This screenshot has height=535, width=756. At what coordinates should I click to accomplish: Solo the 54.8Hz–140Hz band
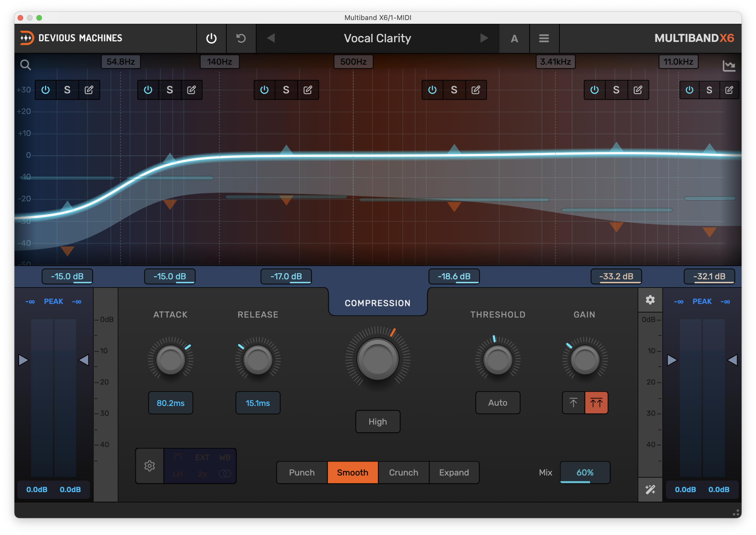(x=170, y=90)
